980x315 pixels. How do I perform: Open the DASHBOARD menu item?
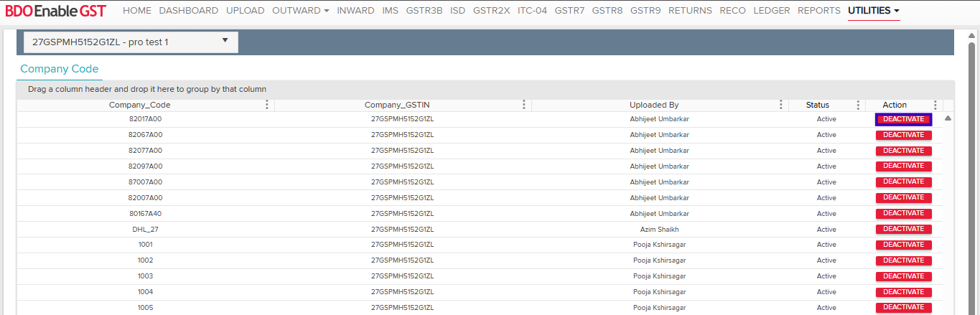[189, 11]
